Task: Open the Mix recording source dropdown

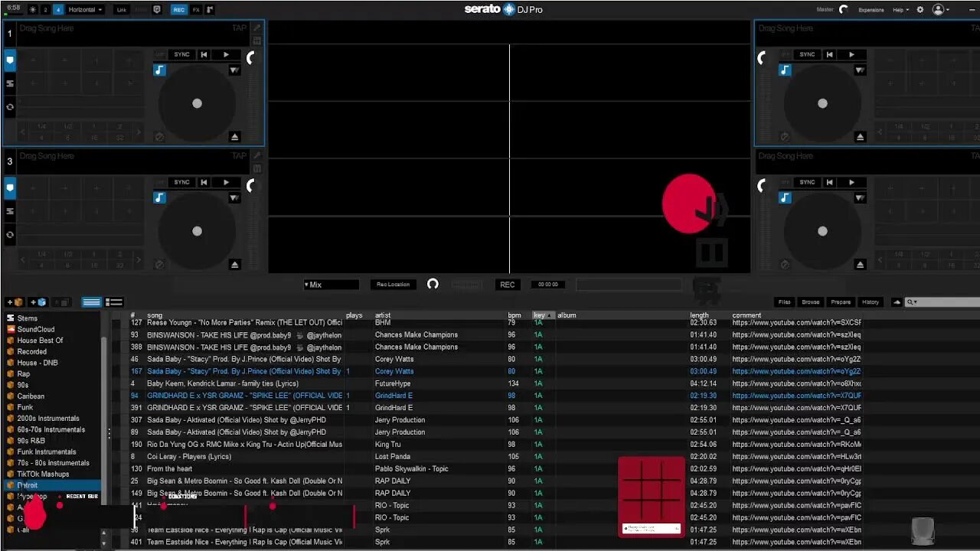Action: click(x=331, y=285)
